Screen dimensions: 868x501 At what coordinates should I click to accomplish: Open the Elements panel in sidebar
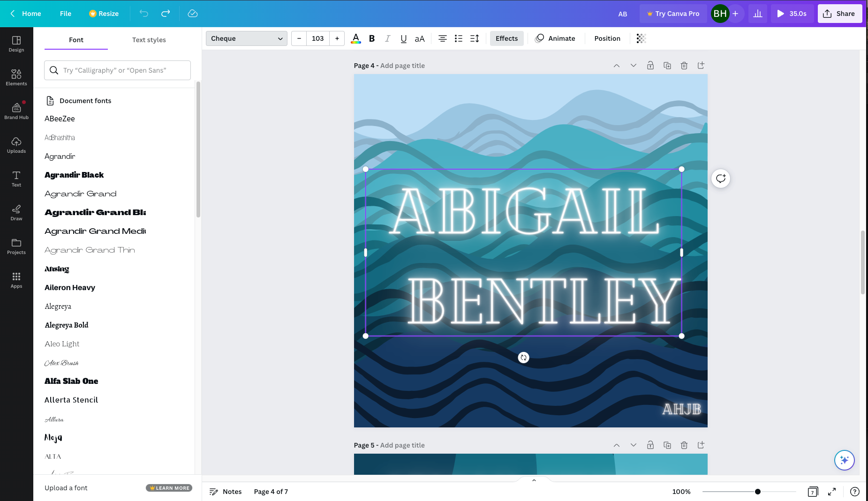(16, 77)
